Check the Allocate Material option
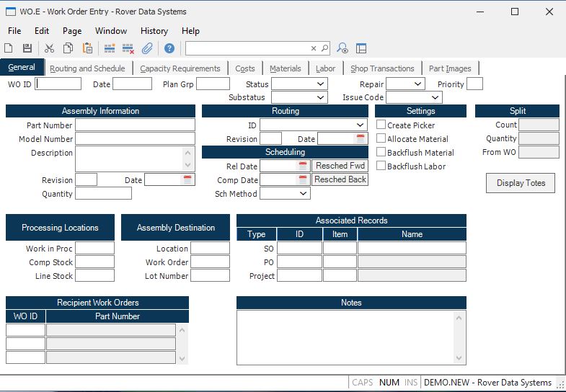This screenshot has width=566, height=392. (x=381, y=139)
